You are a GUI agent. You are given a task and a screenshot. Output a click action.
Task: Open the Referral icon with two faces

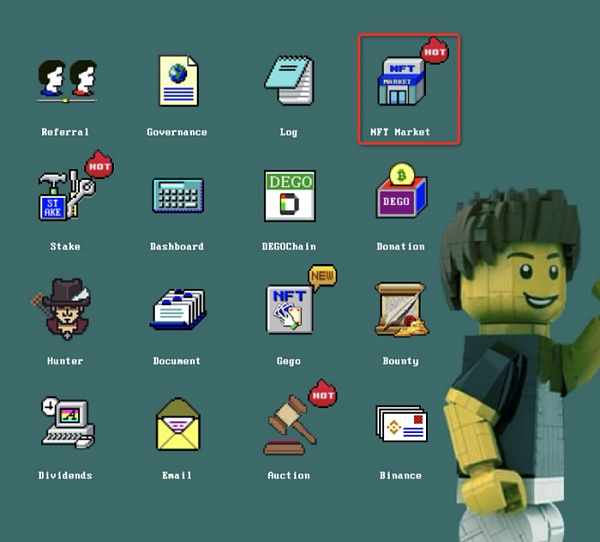pos(66,81)
